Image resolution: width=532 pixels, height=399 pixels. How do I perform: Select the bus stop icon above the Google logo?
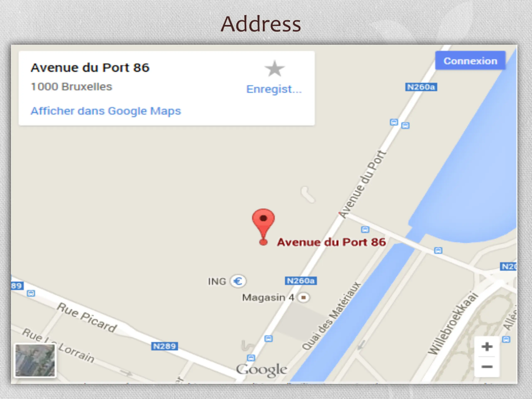[x=251, y=358]
